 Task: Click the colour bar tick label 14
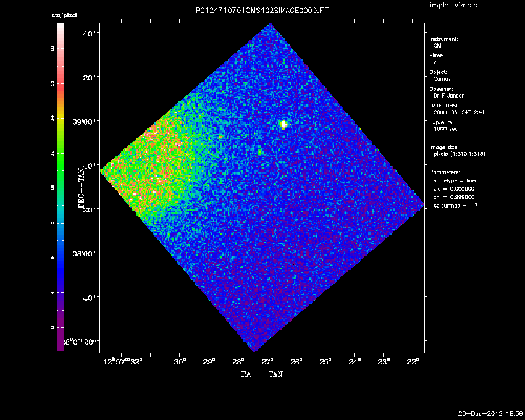[52, 118]
